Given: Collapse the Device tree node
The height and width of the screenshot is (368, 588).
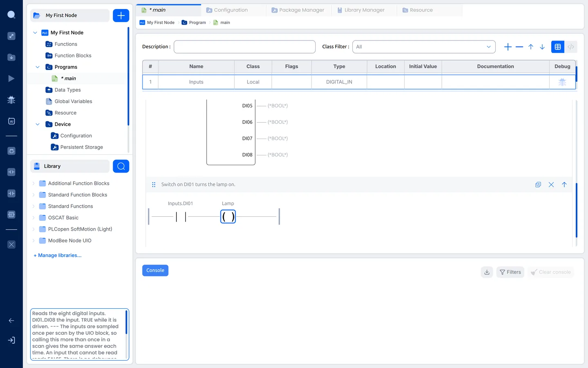Looking at the screenshot, I should coord(38,124).
